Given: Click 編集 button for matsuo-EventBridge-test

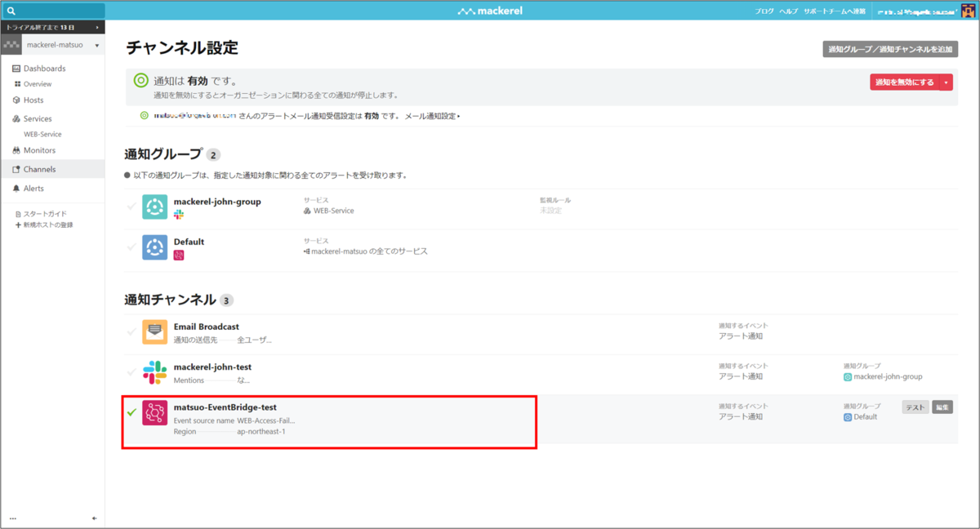Looking at the screenshot, I should point(942,407).
